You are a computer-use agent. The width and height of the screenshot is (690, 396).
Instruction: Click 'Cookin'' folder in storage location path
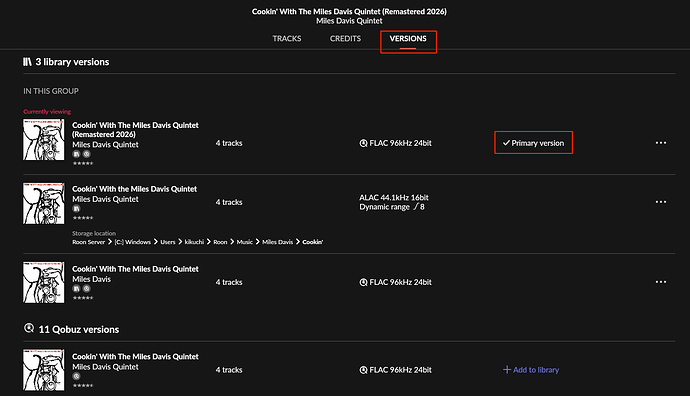click(x=312, y=242)
